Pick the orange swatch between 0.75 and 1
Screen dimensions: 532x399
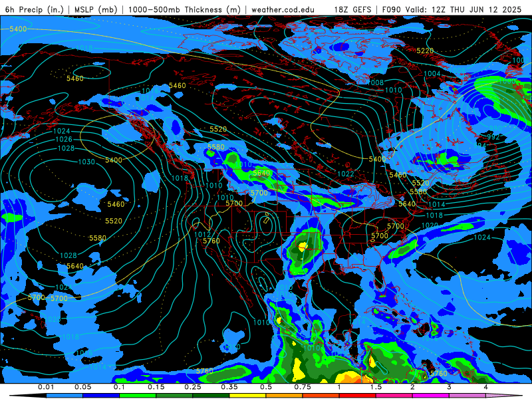pos(321,396)
